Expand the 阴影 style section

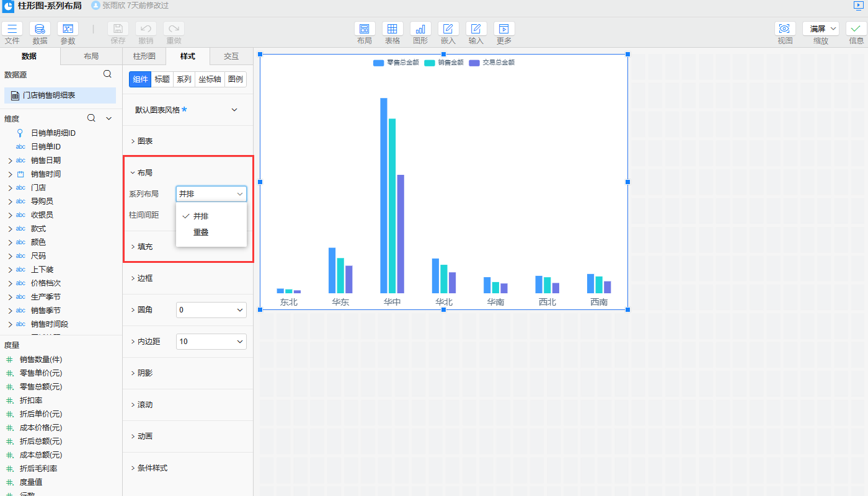tap(144, 373)
